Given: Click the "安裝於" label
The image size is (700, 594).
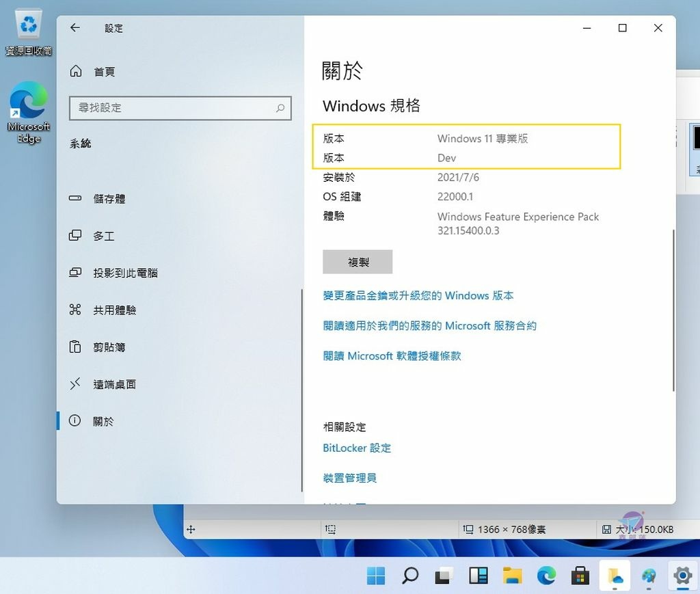Looking at the screenshot, I should [x=339, y=177].
